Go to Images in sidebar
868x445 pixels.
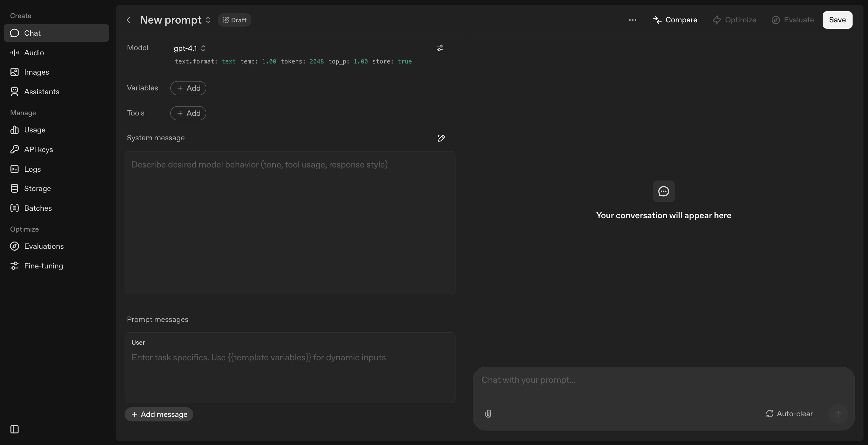56,72
